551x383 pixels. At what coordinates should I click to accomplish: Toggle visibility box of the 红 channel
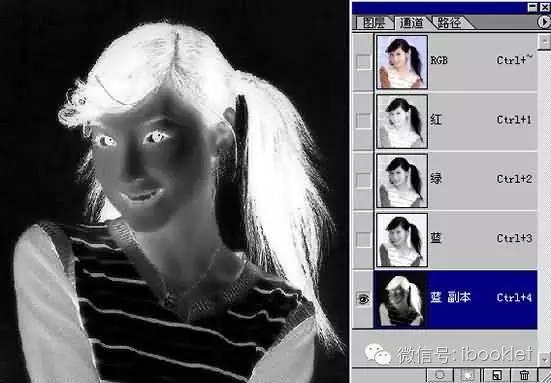click(363, 121)
